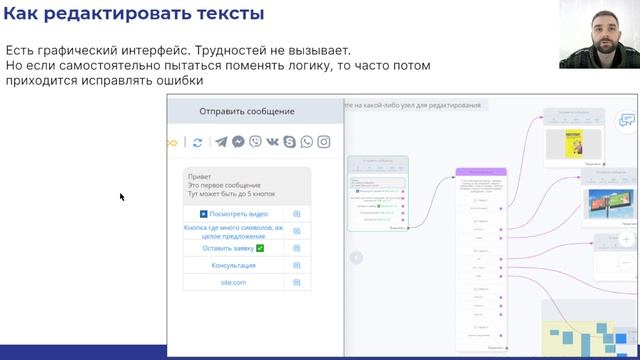Click the minus zoom-out button on canvas
This screenshot has height=360, width=640.
click(x=627, y=263)
